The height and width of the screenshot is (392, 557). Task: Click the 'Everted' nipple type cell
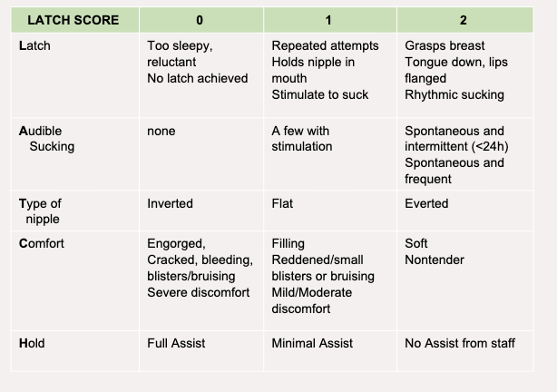(x=426, y=203)
